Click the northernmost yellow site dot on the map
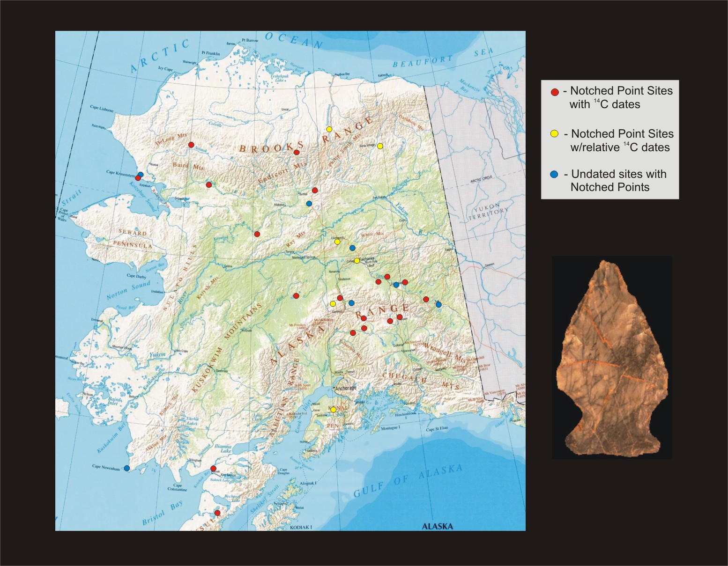 click(x=329, y=129)
